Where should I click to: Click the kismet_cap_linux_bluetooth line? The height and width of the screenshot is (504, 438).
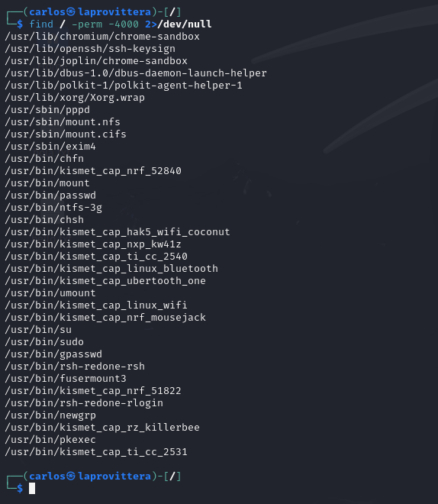click(111, 269)
